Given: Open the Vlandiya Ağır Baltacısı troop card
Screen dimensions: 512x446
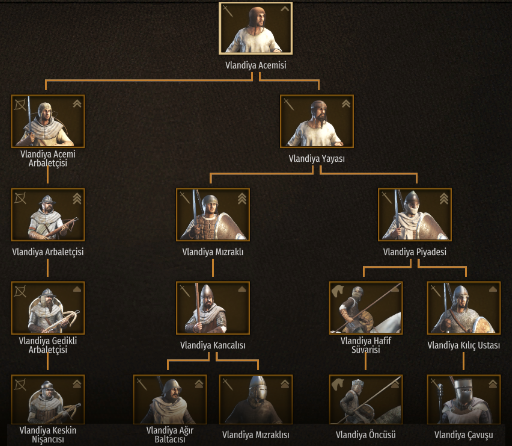Looking at the screenshot, I should pyautogui.click(x=170, y=399).
